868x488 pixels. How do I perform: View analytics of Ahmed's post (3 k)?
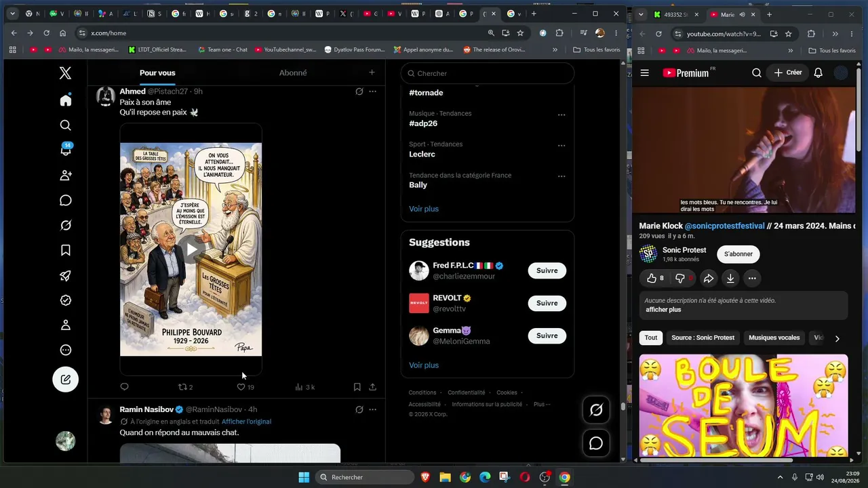point(304,387)
